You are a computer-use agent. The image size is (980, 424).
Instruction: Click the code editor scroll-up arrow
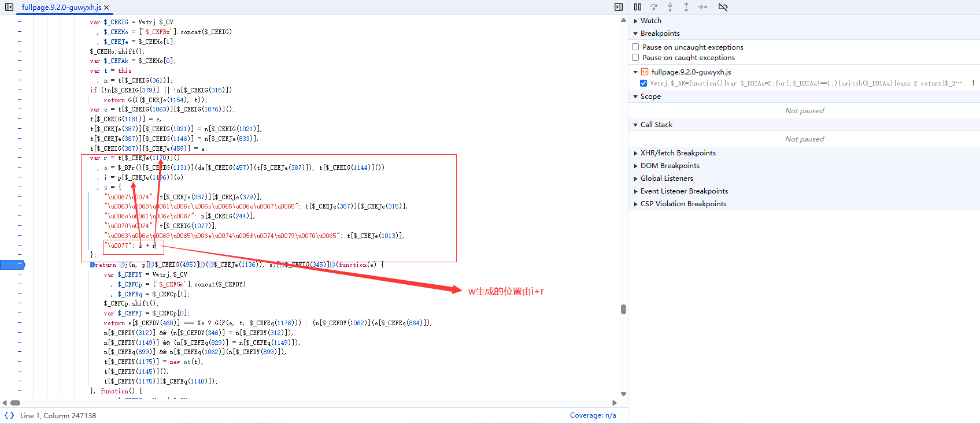(x=623, y=20)
